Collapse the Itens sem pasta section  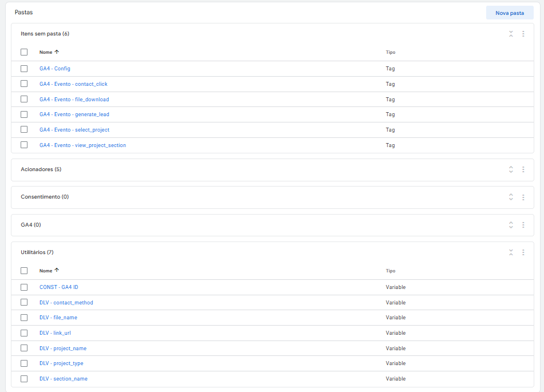pyautogui.click(x=511, y=34)
